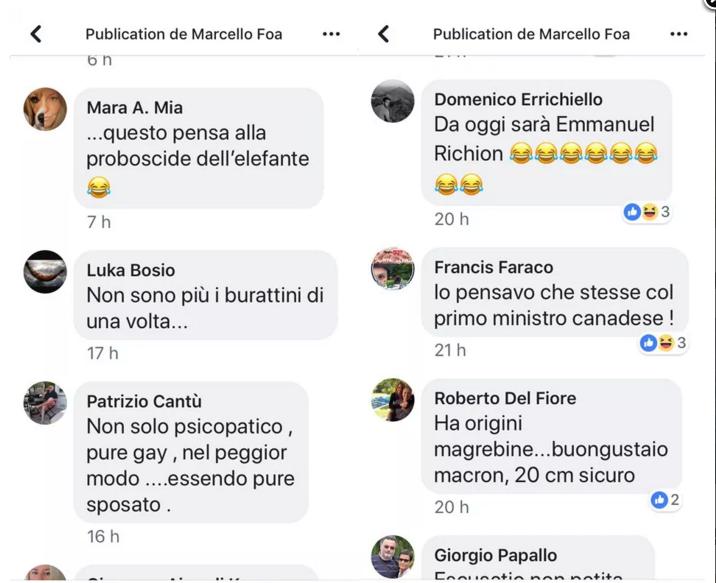Open Mara A. Mia's profile picture
The width and height of the screenshot is (716, 583).
click(x=45, y=109)
